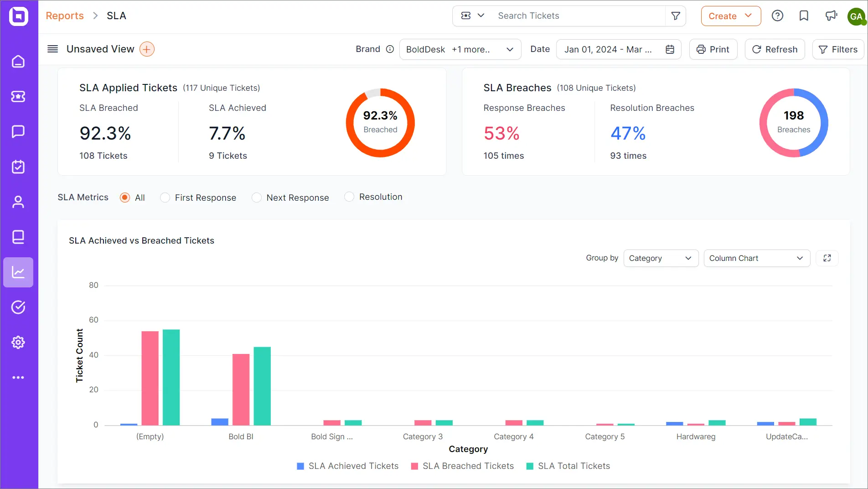Image resolution: width=868 pixels, height=489 pixels.
Task: Open the Tickets icon in sidebar
Action: pyautogui.click(x=18, y=96)
